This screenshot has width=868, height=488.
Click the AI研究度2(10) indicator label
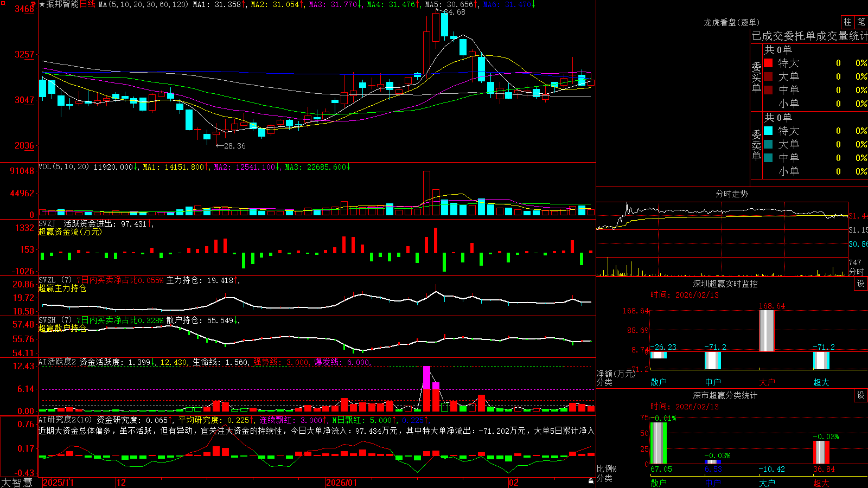click(65, 420)
